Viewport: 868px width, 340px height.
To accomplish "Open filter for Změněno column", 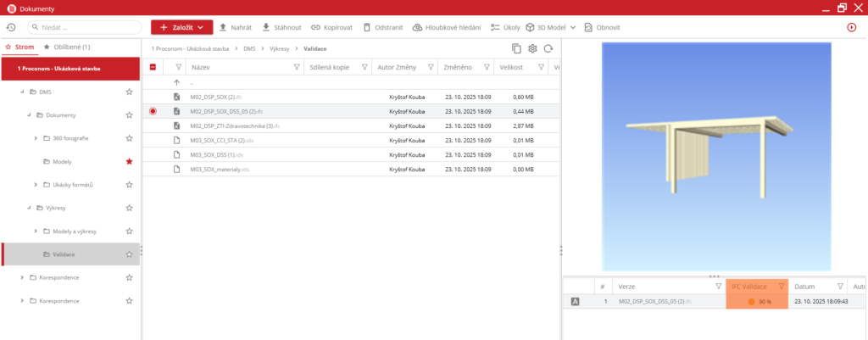I will point(486,67).
